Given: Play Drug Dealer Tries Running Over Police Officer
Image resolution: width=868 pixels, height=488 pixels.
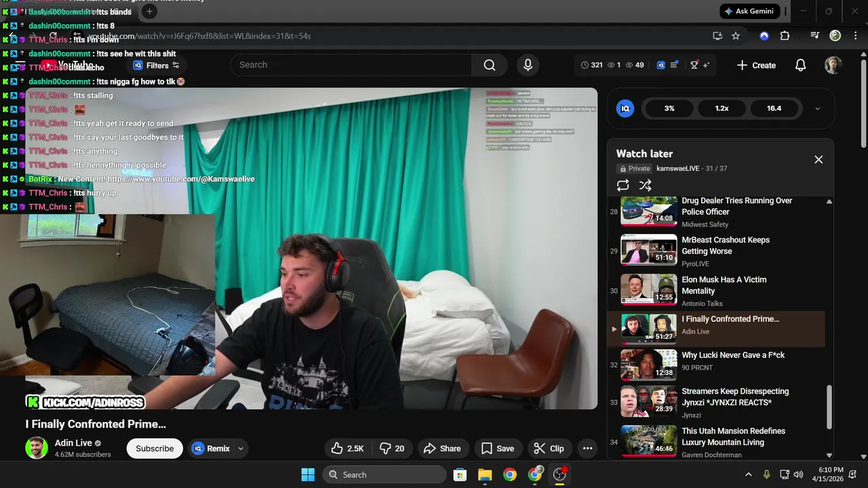Looking at the screenshot, I should (715, 212).
